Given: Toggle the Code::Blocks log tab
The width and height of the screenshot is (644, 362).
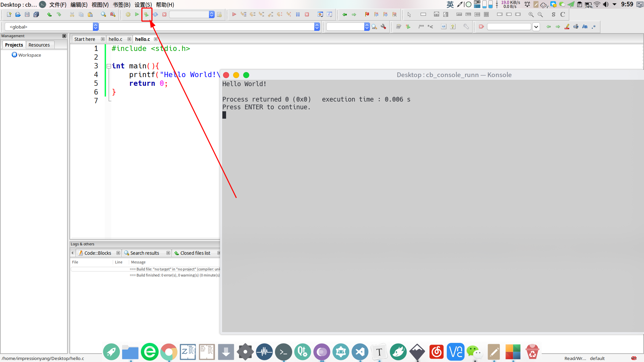Looking at the screenshot, I should coord(98,252).
